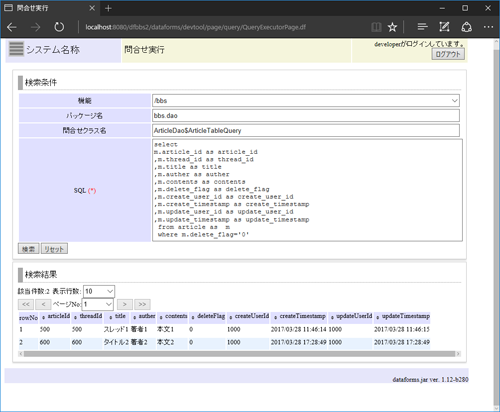This screenshot has width=500, height=412.
Task: Click the システム名称 header title
Action: [x=53, y=50]
